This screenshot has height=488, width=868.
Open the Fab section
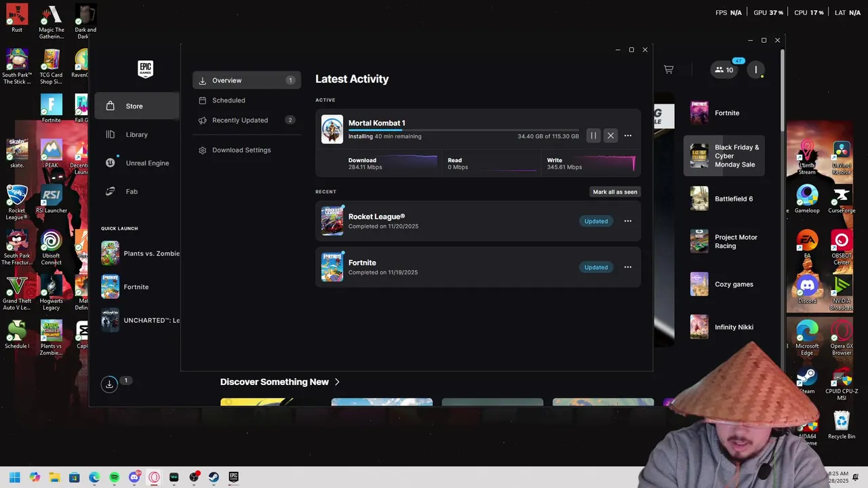[137, 191]
